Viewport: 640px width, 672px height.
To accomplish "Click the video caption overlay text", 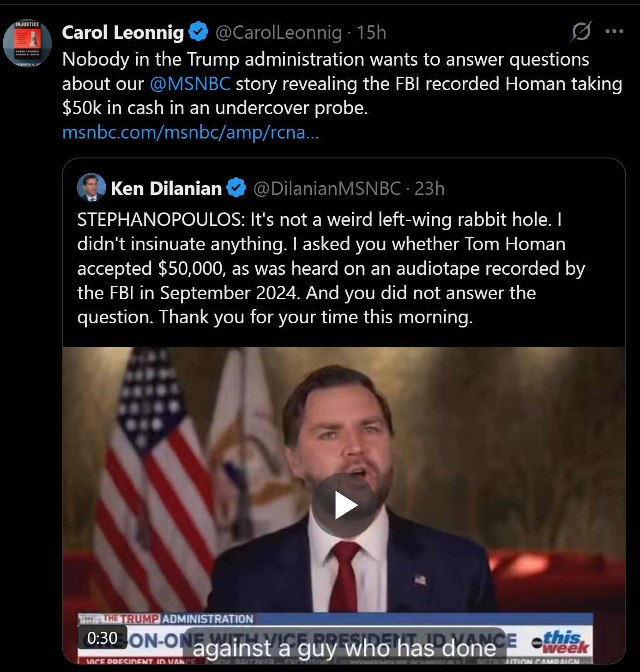I will point(344,648).
